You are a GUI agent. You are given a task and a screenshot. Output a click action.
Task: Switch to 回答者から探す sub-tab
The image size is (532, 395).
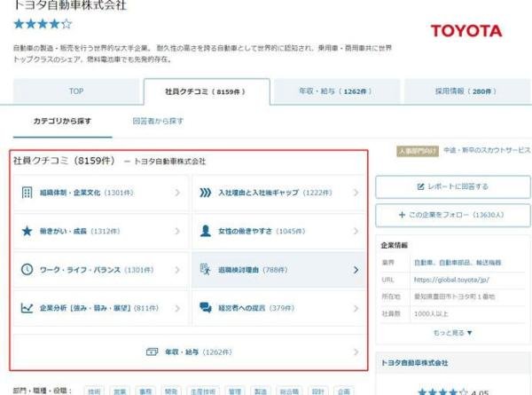pyautogui.click(x=158, y=122)
